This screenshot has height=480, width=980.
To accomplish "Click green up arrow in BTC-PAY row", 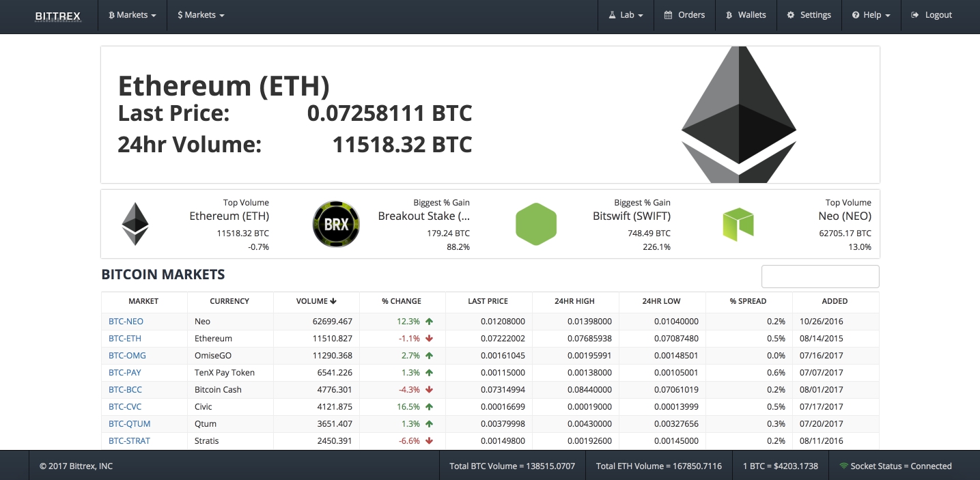I will pyautogui.click(x=430, y=372).
